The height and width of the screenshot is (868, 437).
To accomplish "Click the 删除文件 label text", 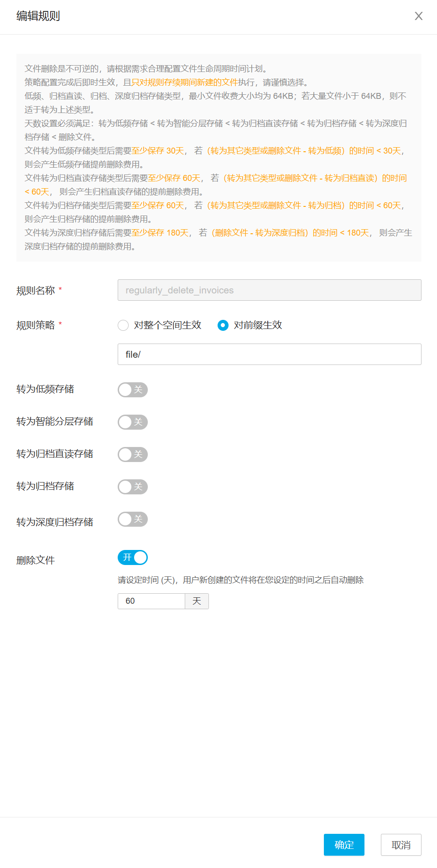I will (x=36, y=560).
